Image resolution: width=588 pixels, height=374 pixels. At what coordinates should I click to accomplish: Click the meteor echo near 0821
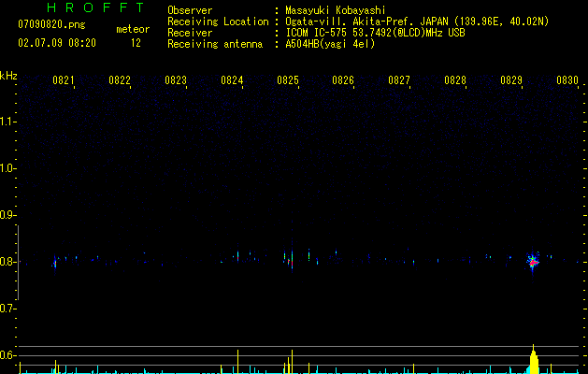tap(55, 264)
